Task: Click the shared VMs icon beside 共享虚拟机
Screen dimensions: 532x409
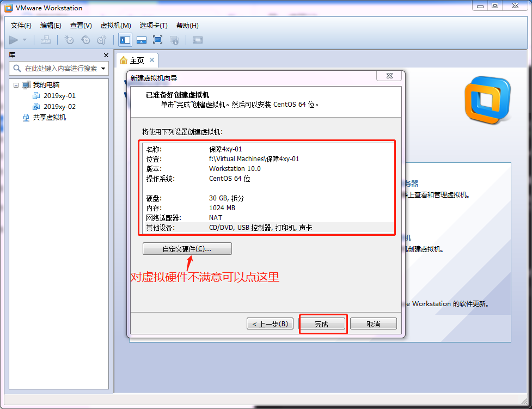Action: [x=26, y=118]
